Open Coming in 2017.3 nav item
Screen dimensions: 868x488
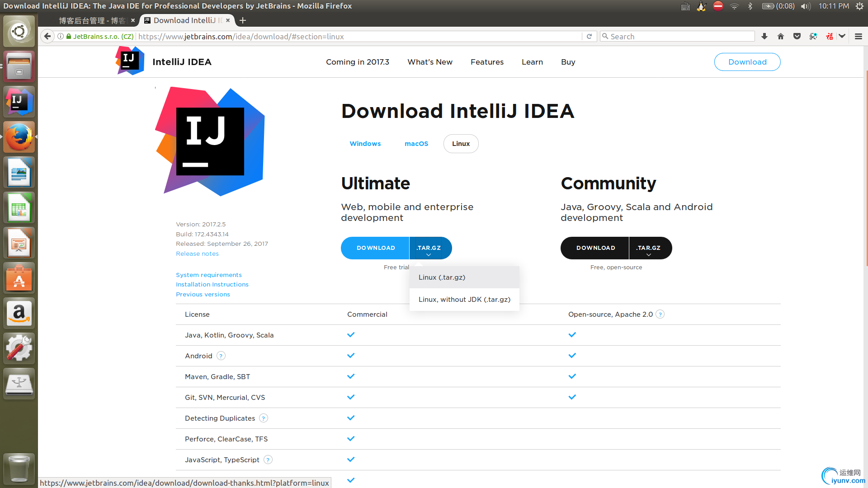(358, 62)
